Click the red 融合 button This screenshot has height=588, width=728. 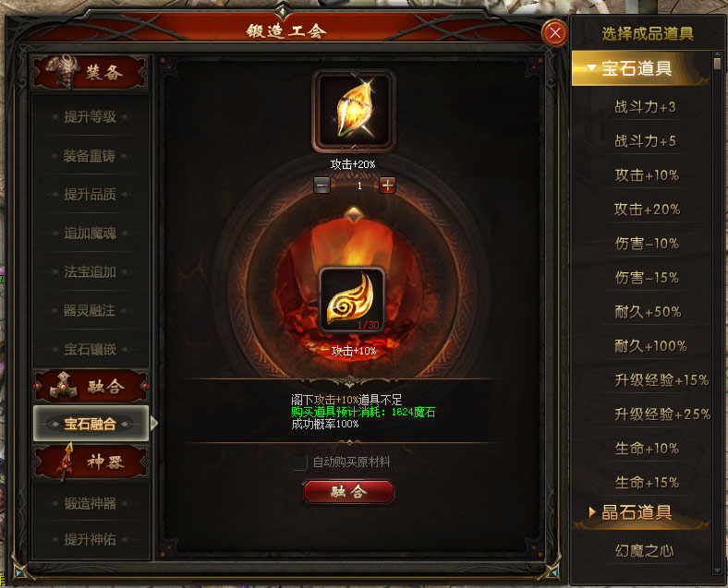click(x=348, y=492)
